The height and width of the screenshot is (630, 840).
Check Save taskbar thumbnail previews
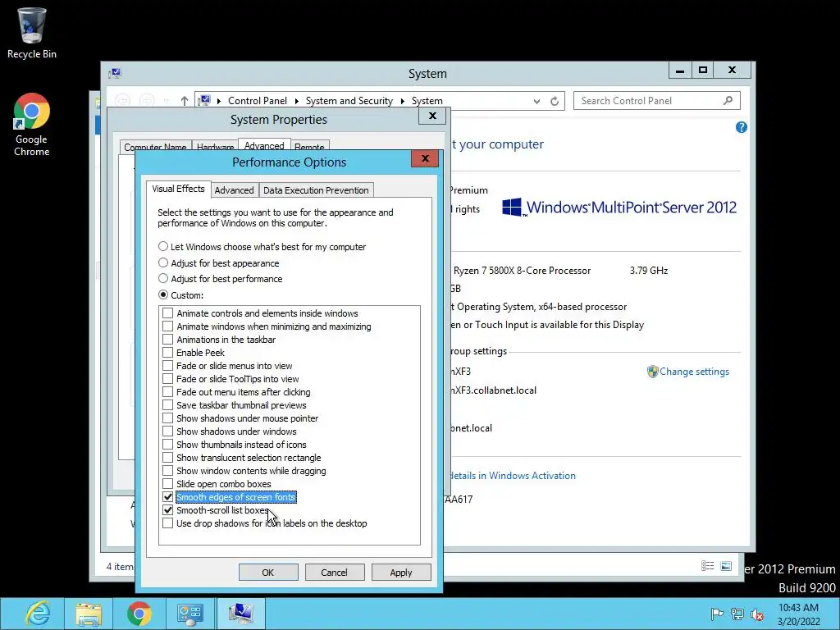(167, 405)
